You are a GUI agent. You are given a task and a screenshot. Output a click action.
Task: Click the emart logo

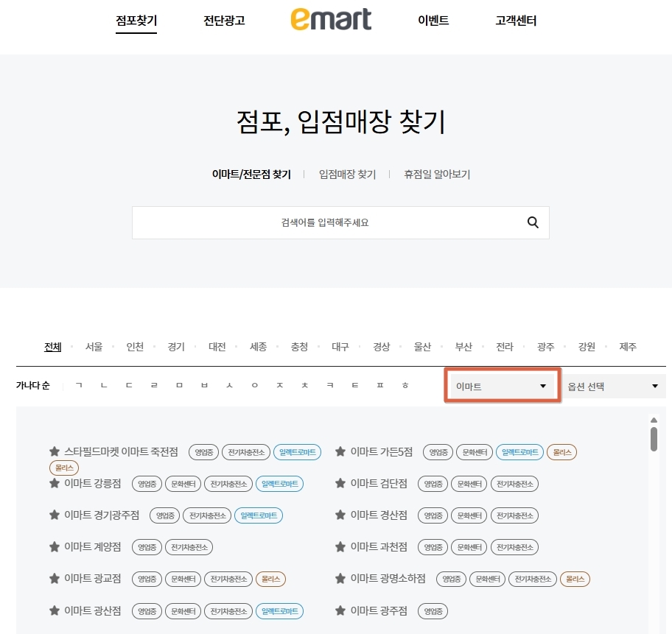[x=330, y=20]
